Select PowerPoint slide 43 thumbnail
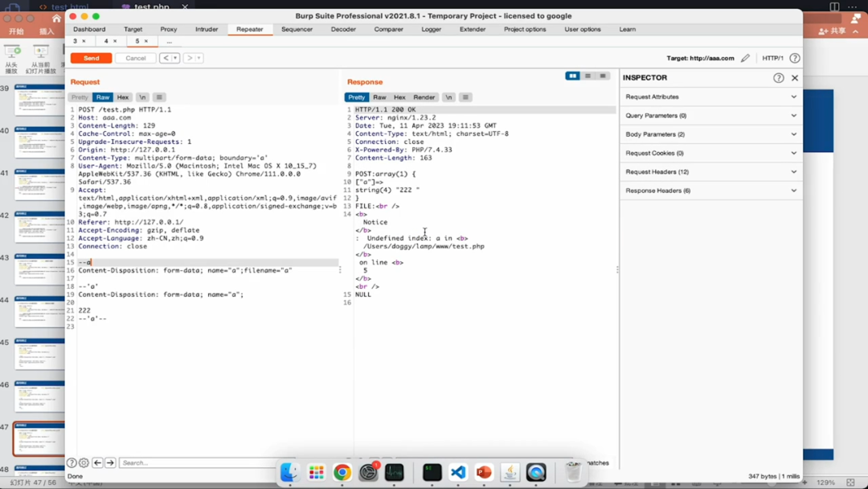The image size is (868, 489). click(39, 269)
